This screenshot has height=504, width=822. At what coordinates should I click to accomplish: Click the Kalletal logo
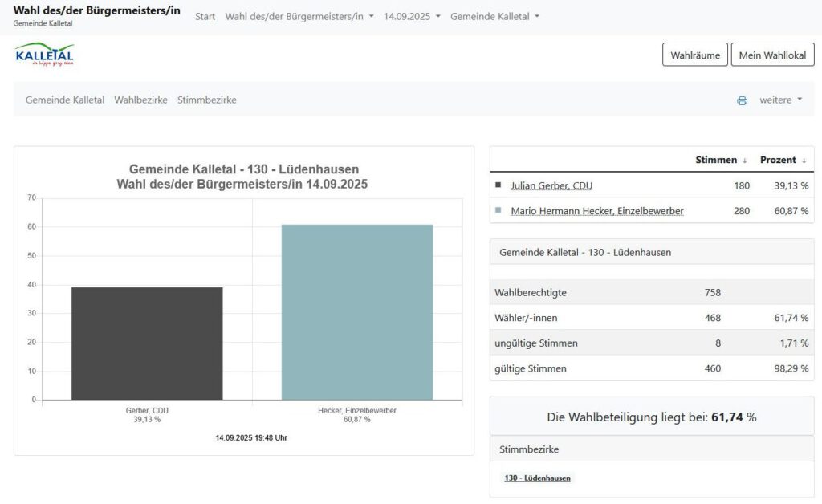pyautogui.click(x=45, y=55)
